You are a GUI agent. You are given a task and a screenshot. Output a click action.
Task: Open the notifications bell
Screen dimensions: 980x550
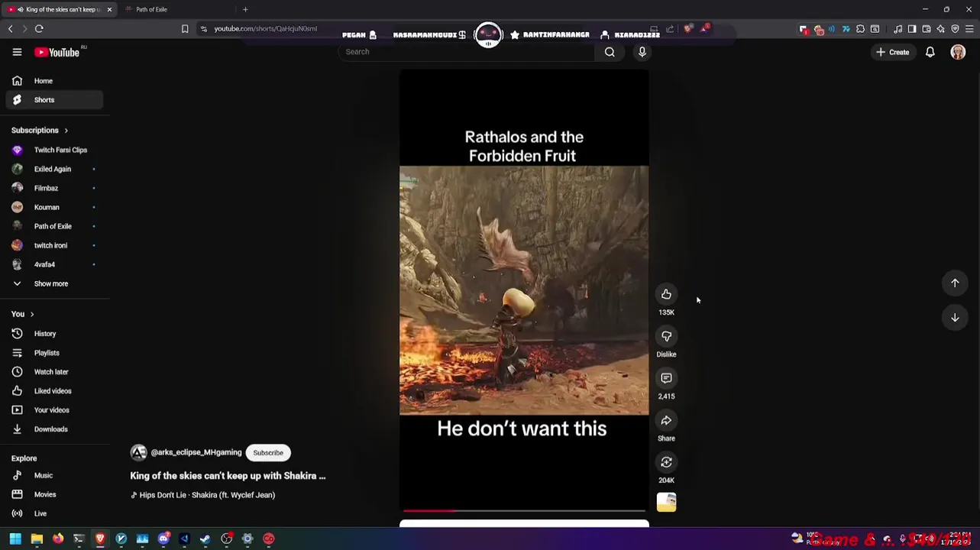930,52
